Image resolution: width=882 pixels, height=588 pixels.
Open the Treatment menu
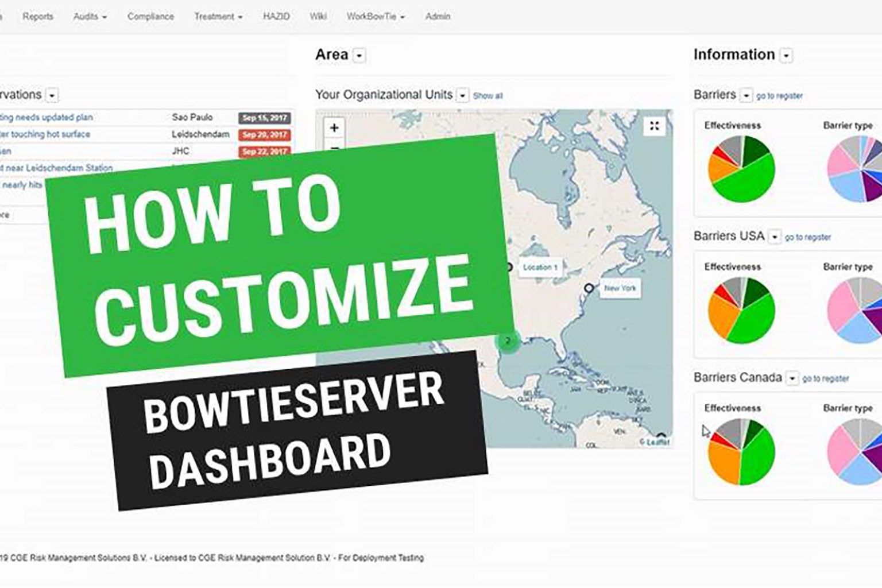(x=218, y=17)
